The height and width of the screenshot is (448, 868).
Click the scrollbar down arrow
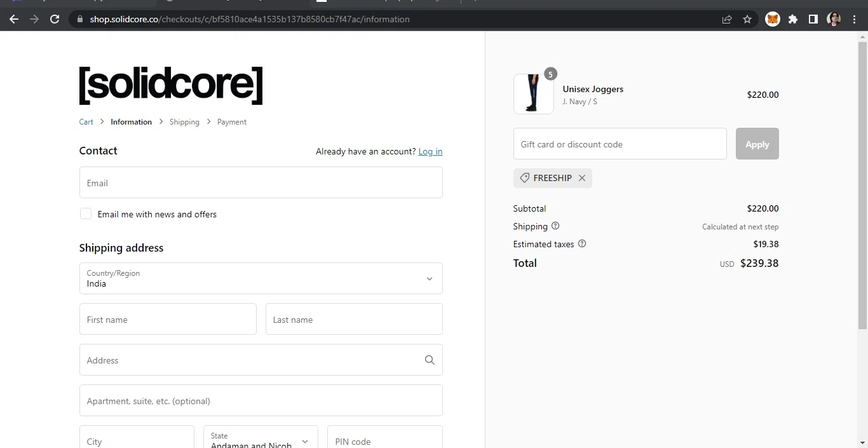[x=862, y=442]
